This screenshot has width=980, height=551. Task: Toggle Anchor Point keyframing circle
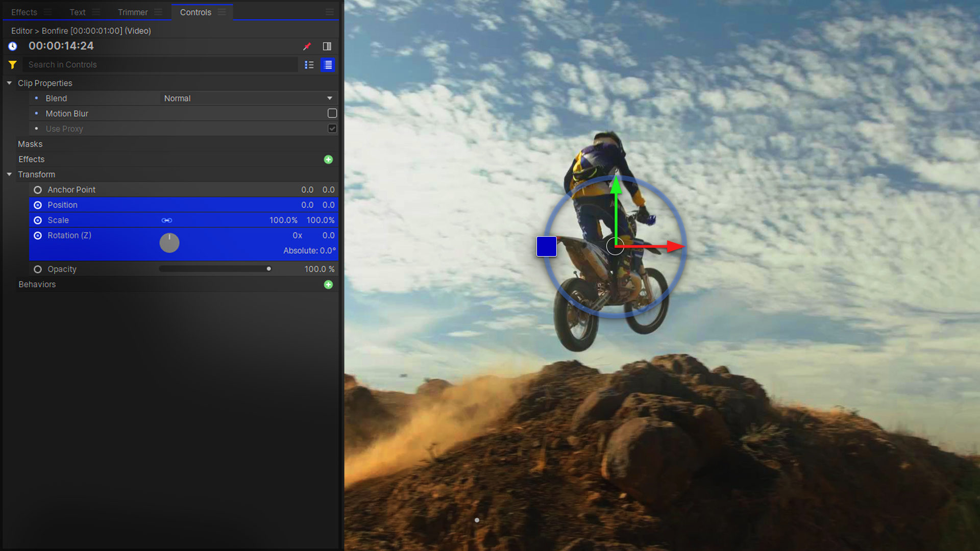(x=38, y=190)
